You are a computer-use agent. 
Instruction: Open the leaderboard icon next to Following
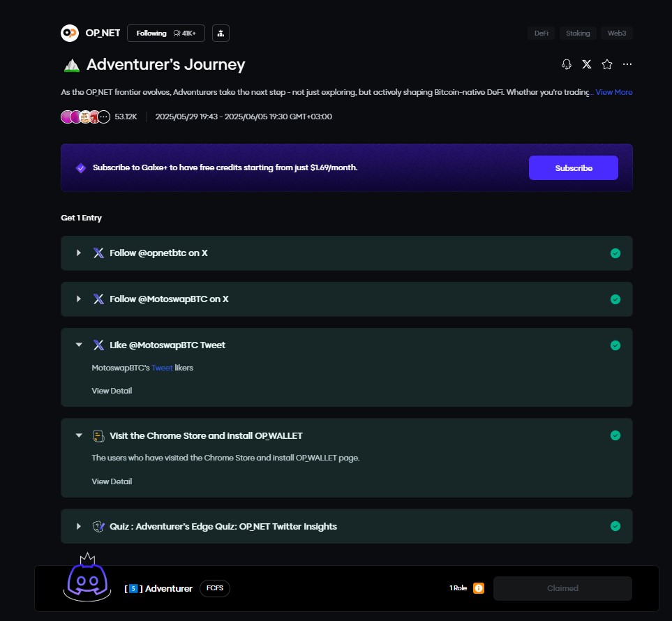point(220,33)
